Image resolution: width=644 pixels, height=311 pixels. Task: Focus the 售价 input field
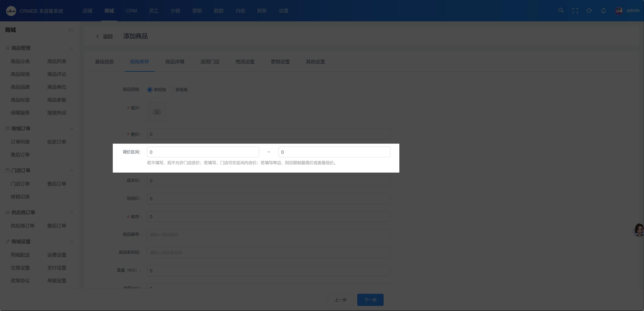268,134
